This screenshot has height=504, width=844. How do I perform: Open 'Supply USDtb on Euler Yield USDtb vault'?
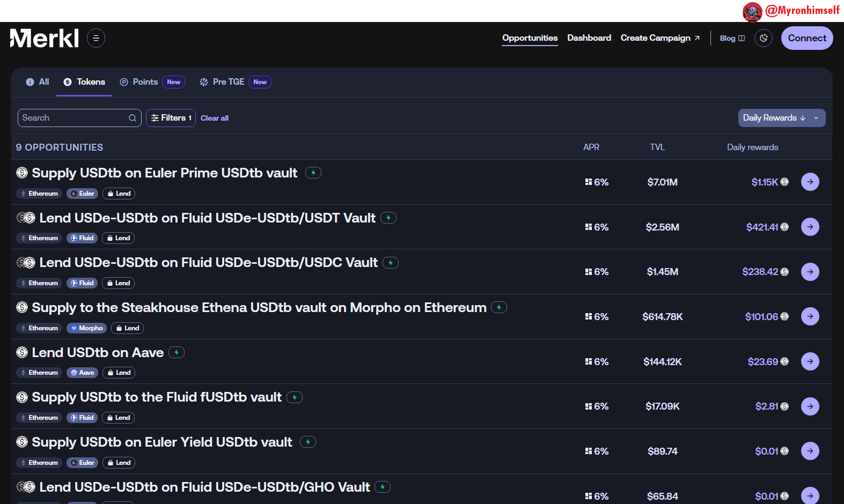click(162, 442)
